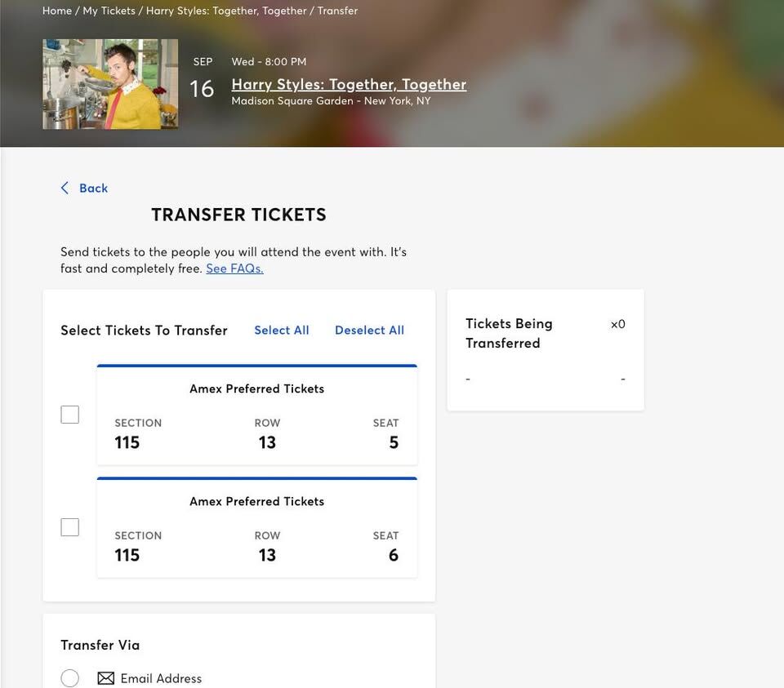Tick the checkbox for Seat 6 ticket
The height and width of the screenshot is (688, 784).
(70, 527)
